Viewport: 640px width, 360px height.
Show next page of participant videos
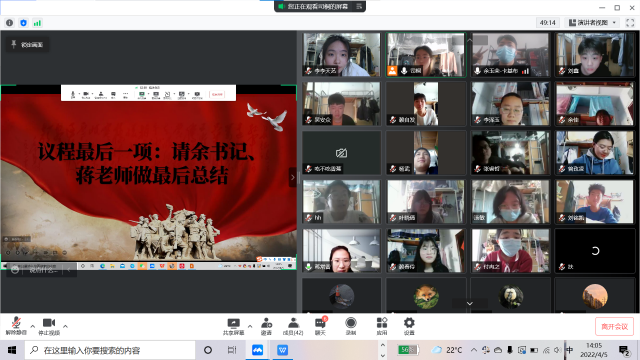click(x=470, y=303)
